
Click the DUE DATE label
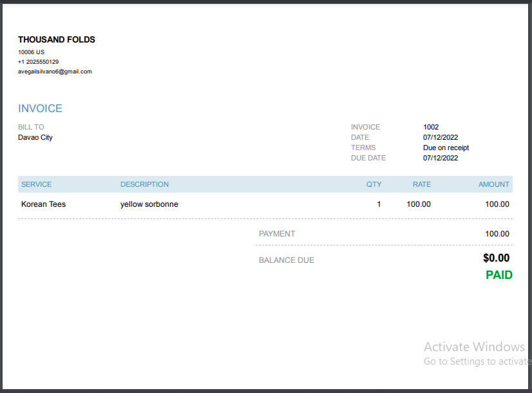pos(368,158)
